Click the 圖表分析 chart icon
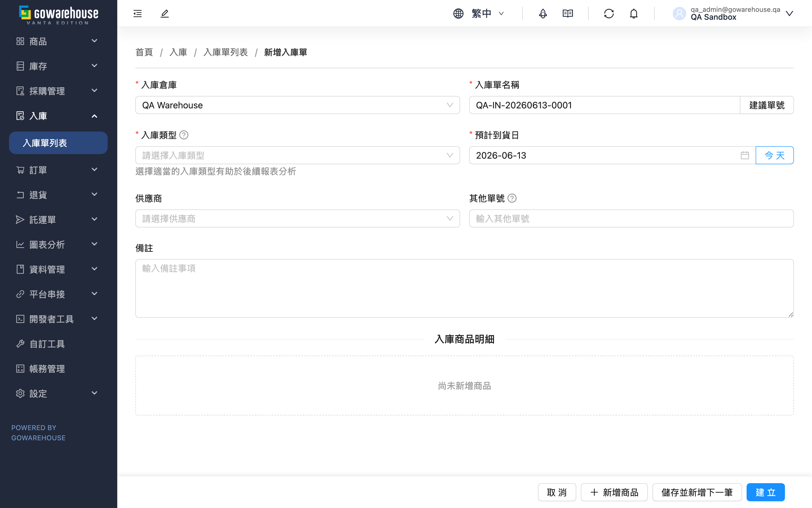This screenshot has width=812, height=508. (x=20, y=245)
